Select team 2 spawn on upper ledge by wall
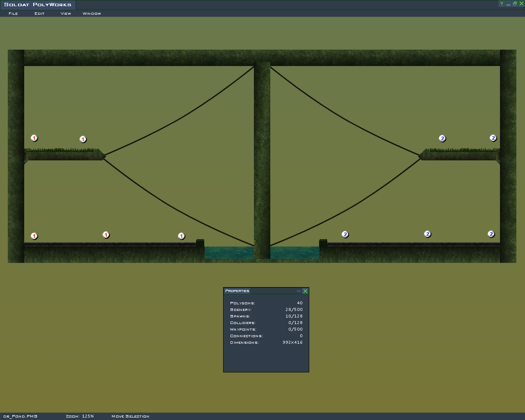Screen dimensions: 525x420 [493, 138]
